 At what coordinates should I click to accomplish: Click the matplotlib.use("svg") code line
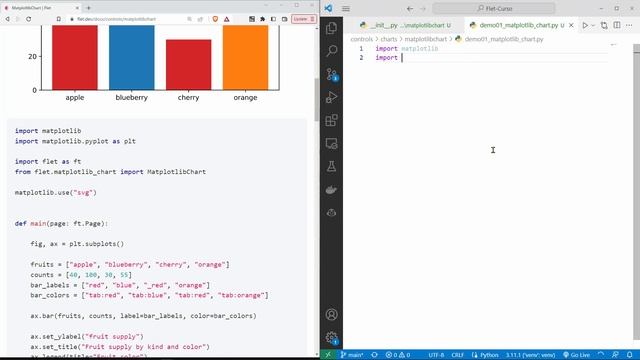point(56,192)
